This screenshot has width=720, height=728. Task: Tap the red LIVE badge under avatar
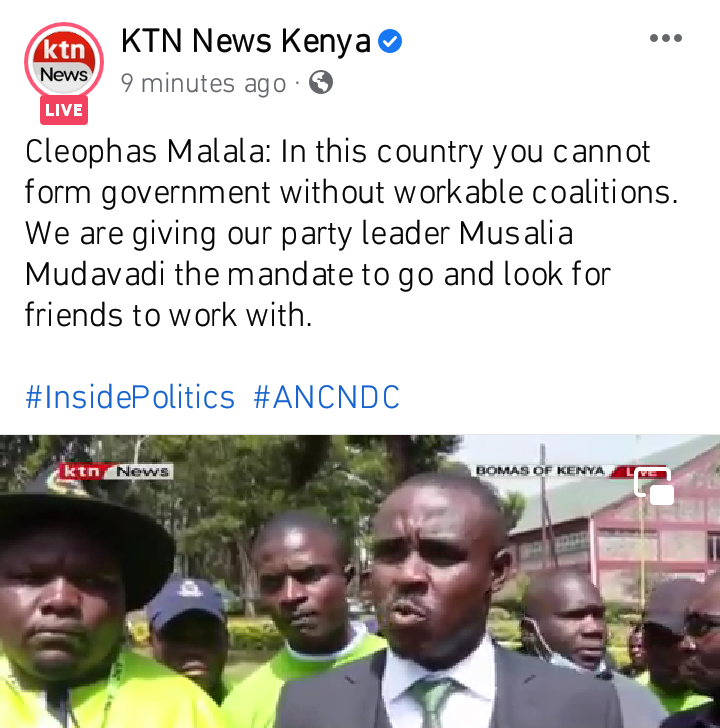point(64,110)
